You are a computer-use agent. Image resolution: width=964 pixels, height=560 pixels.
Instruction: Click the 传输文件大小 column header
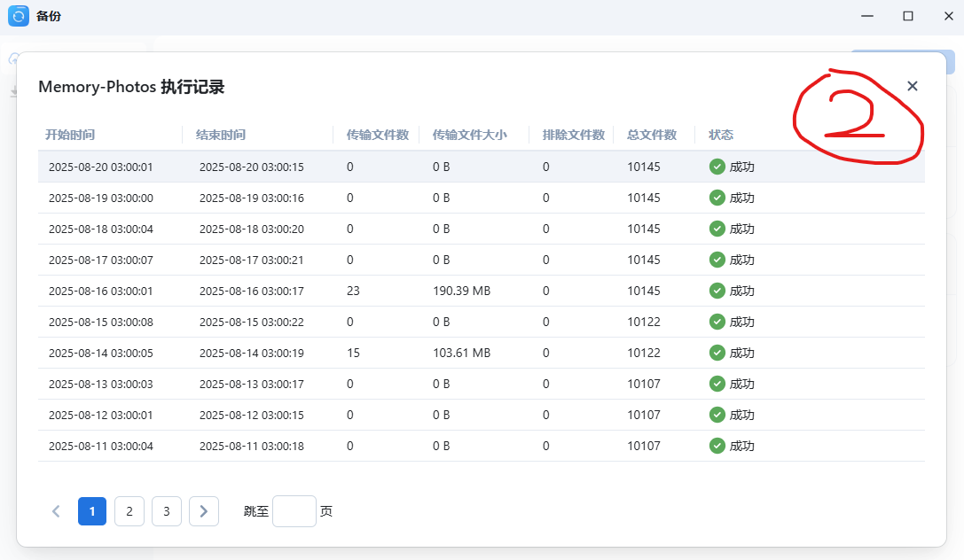[470, 135]
